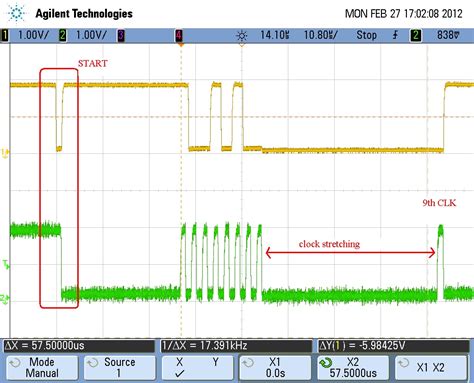
Task: Click the rising edge trigger slope icon
Action: click(x=395, y=35)
